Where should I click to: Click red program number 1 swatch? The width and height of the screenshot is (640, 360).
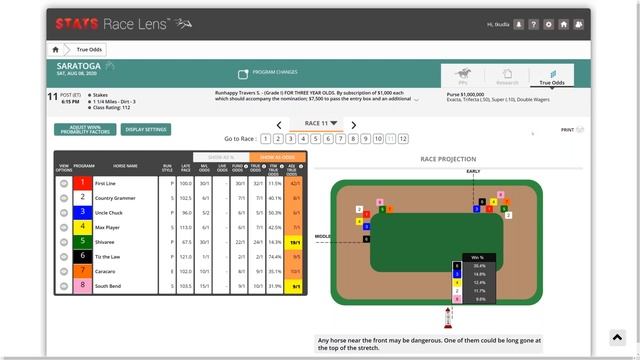click(82, 183)
